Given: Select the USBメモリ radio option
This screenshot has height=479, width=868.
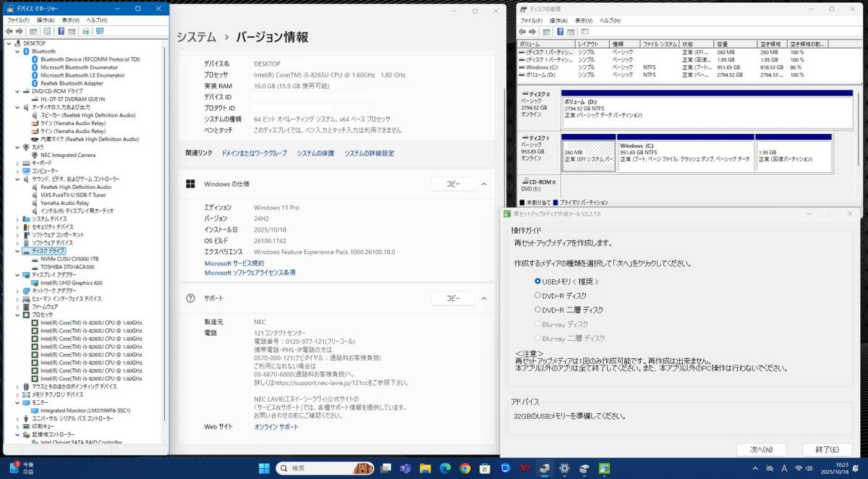Looking at the screenshot, I should pyautogui.click(x=537, y=281).
